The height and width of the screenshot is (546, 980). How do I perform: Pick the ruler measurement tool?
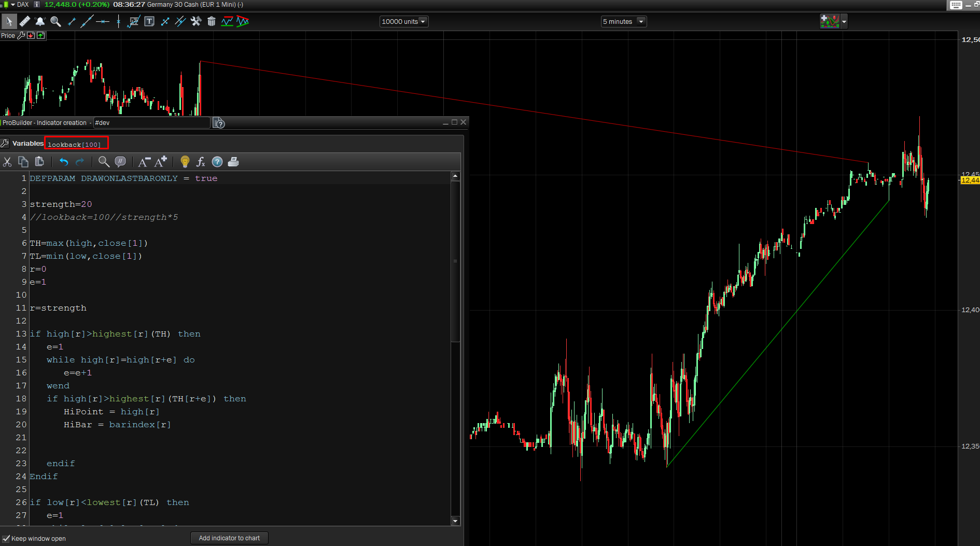(x=24, y=21)
